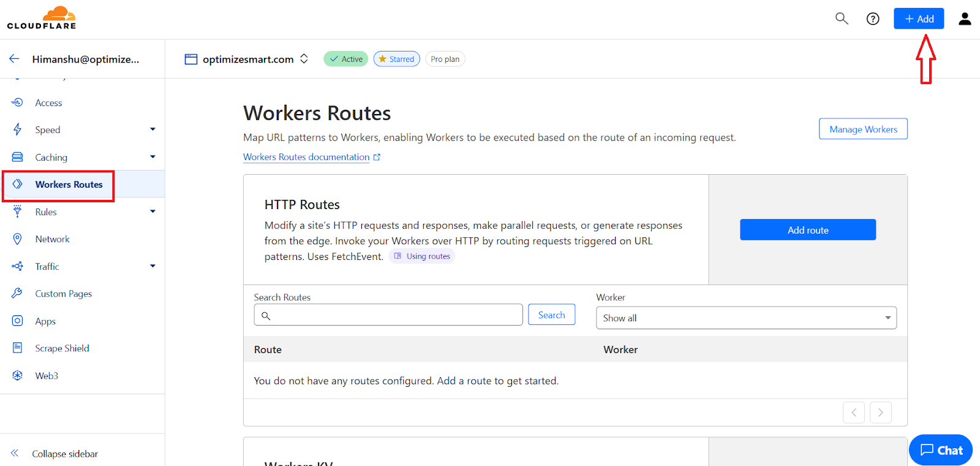Expand the Rules menu arrow

point(153,212)
